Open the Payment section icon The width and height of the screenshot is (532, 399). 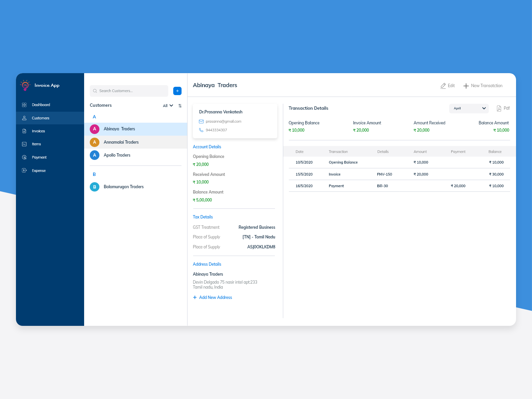pyautogui.click(x=24, y=157)
